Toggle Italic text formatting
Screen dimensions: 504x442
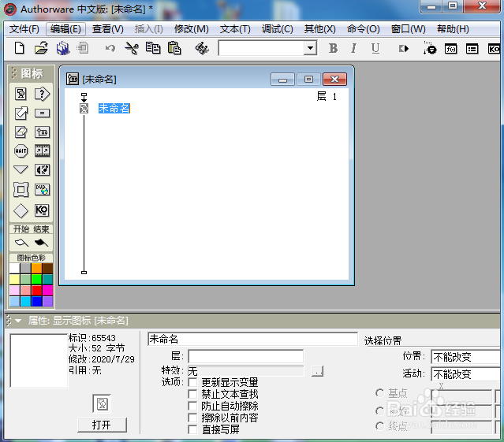pyautogui.click(x=353, y=49)
